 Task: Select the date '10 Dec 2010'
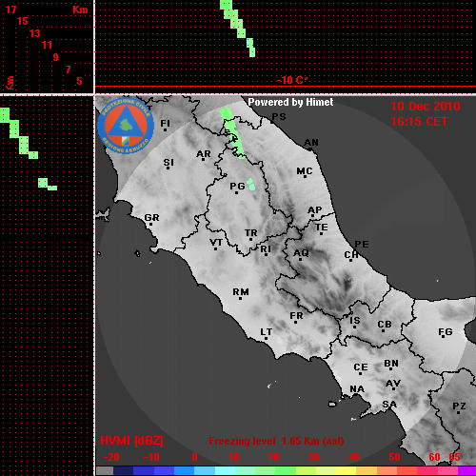(x=426, y=107)
